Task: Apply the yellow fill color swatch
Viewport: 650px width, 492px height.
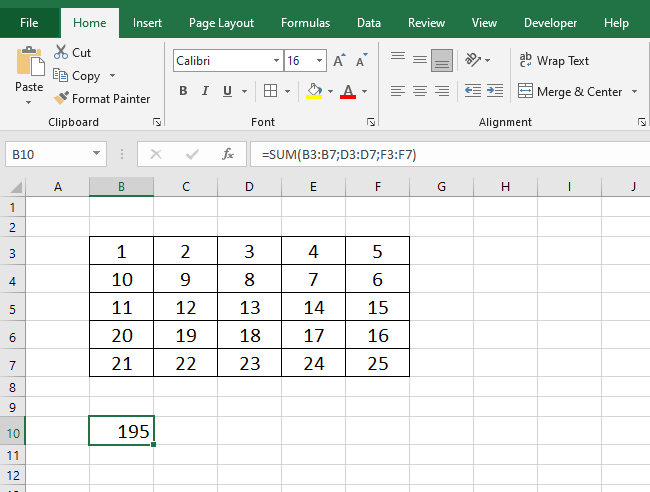Action: (314, 91)
